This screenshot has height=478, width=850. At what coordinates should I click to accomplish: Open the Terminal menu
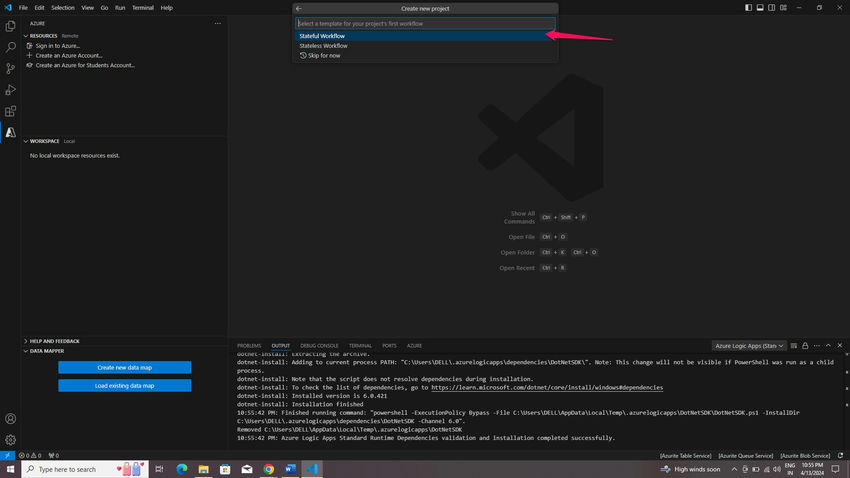(x=143, y=8)
